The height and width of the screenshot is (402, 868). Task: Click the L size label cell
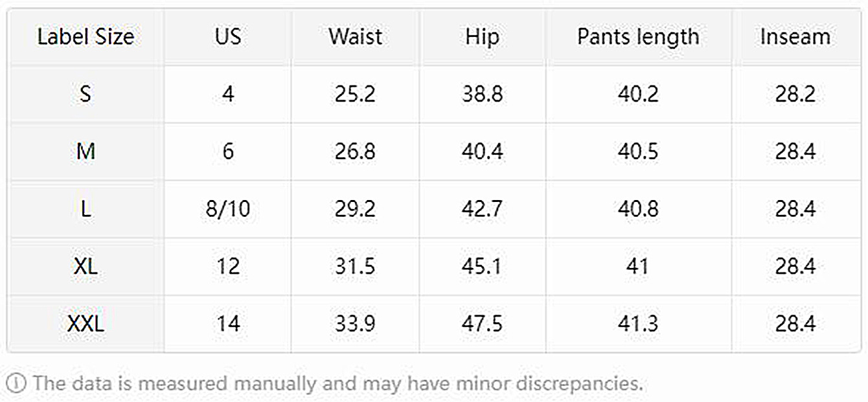coord(86,209)
